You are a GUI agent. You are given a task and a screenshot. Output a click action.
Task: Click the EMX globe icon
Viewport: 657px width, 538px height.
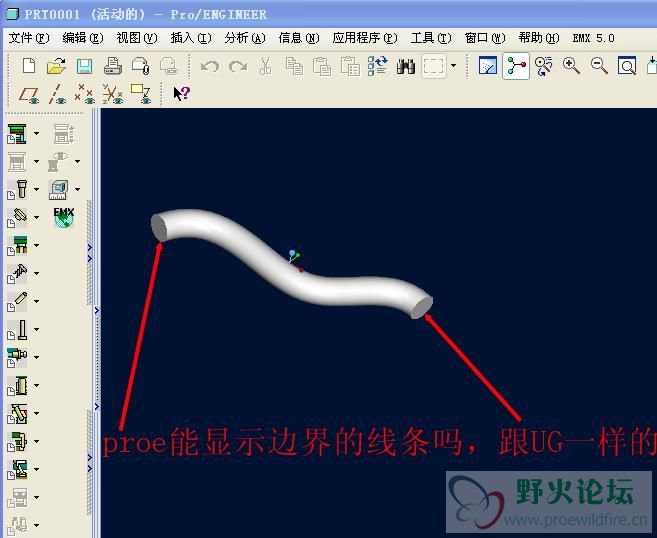click(64, 217)
